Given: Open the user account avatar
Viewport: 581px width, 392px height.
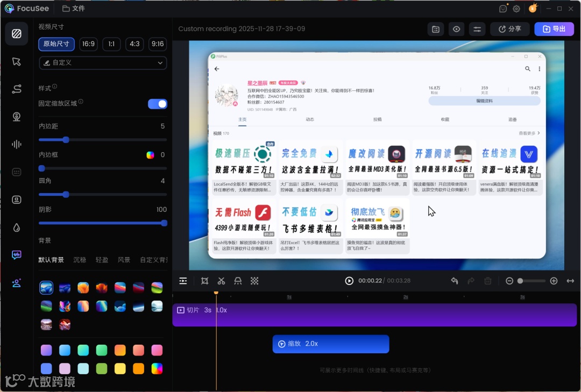Looking at the screenshot, I should (x=533, y=8).
